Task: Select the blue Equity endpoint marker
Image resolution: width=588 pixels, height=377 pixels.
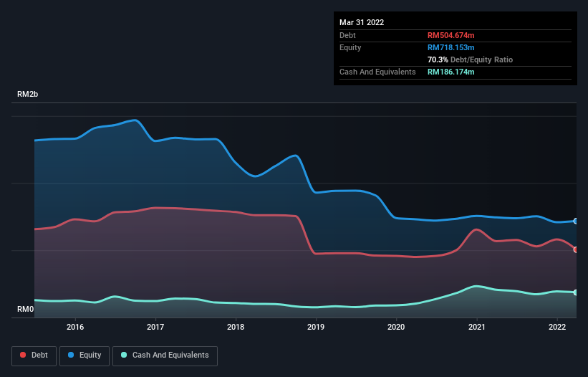Action: coord(575,221)
